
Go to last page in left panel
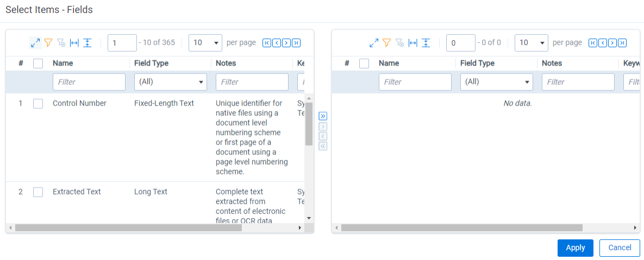tap(296, 43)
